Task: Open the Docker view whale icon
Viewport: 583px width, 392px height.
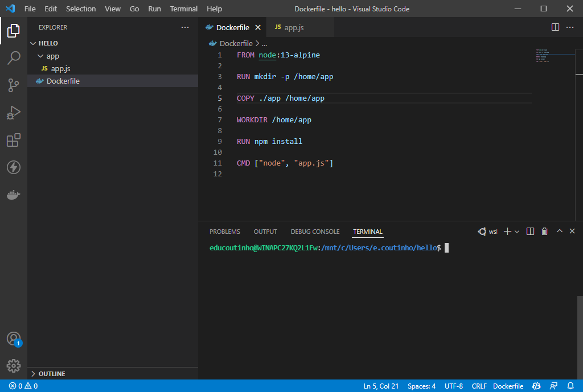Action: tap(14, 195)
